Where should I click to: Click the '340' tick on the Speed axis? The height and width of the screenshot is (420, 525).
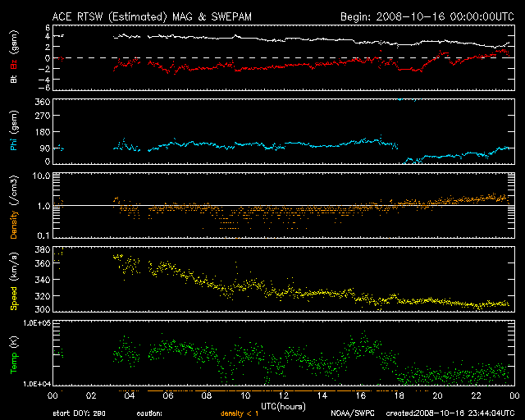click(43, 280)
